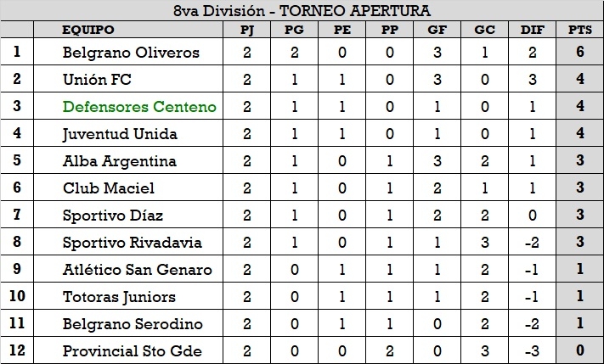Image resolution: width=604 pixels, height=364 pixels.
Task: Select the Club Maciel team cell
Action: tap(128, 188)
